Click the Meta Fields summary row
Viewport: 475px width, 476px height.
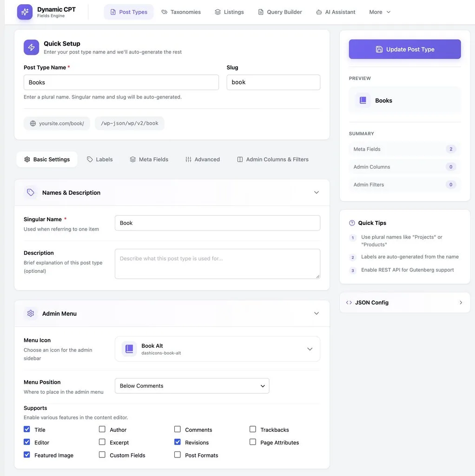pyautogui.click(x=404, y=149)
